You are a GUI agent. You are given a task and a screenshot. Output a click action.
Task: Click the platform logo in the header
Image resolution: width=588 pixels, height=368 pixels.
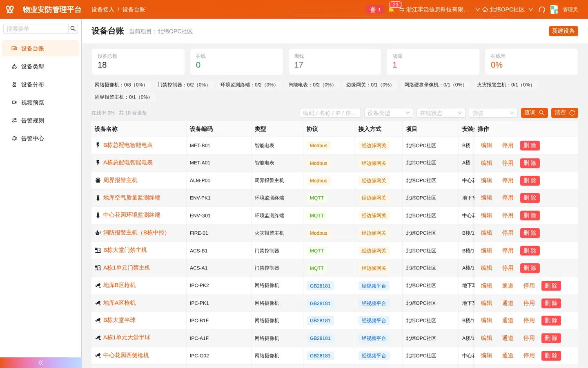tap(10, 9)
